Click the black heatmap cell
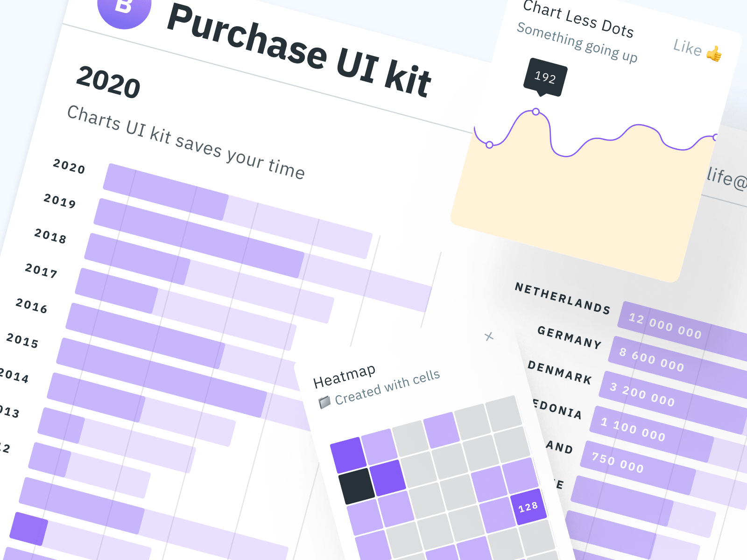Screen dimensions: 747x560 [x=357, y=487]
